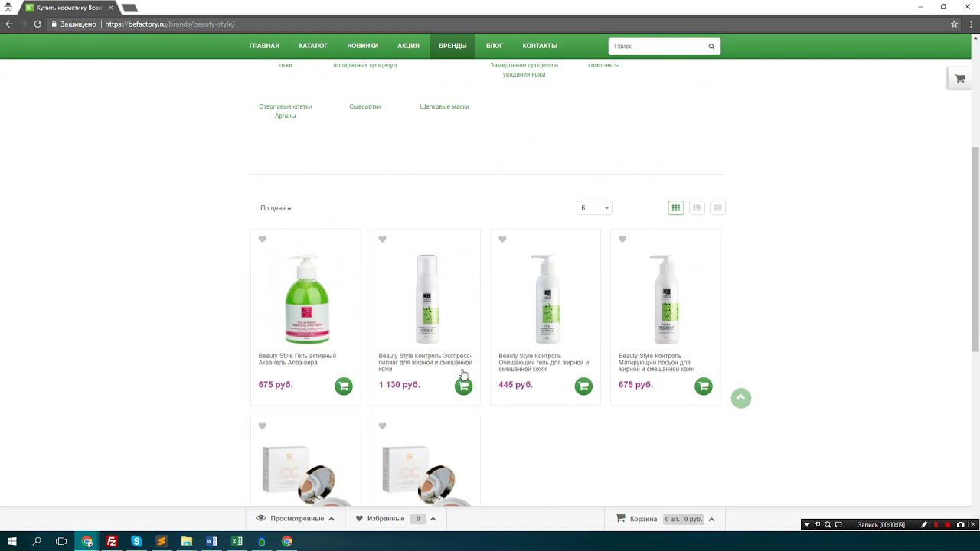Open the Экспресс-пилинг bottle image
980x551 pixels.
pyautogui.click(x=426, y=299)
